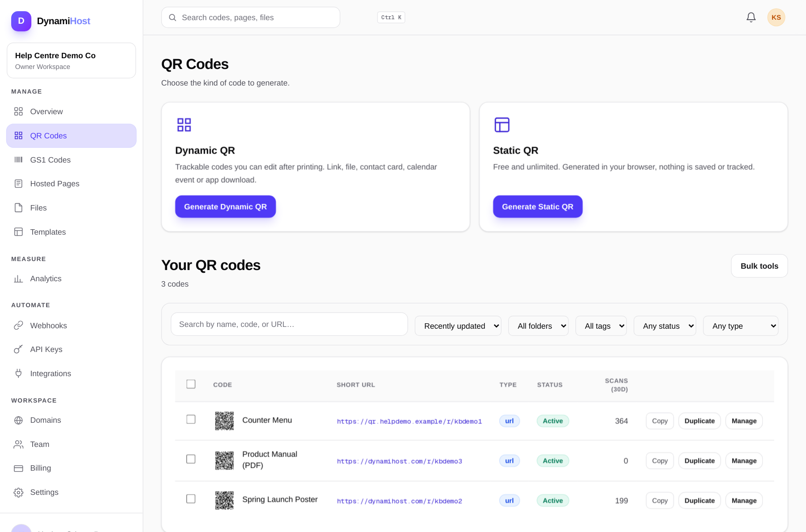Click the Files page icon

(x=18, y=208)
